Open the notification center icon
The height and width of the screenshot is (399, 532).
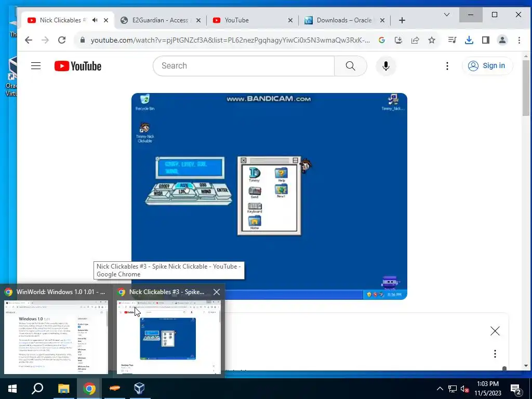516,389
